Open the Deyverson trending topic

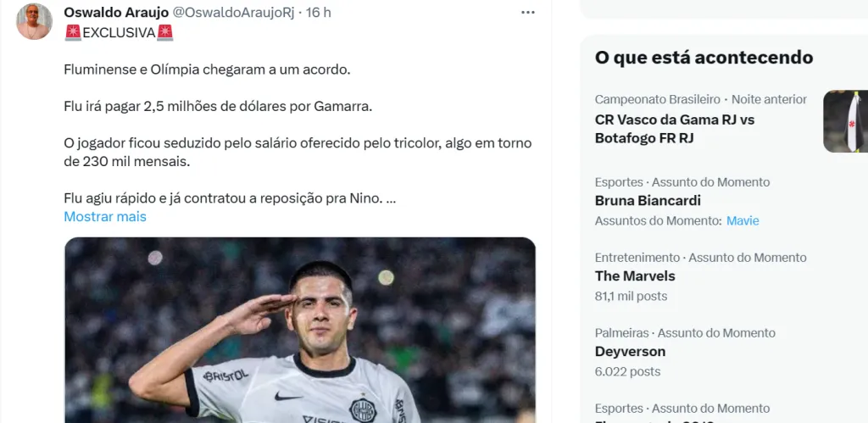630,351
